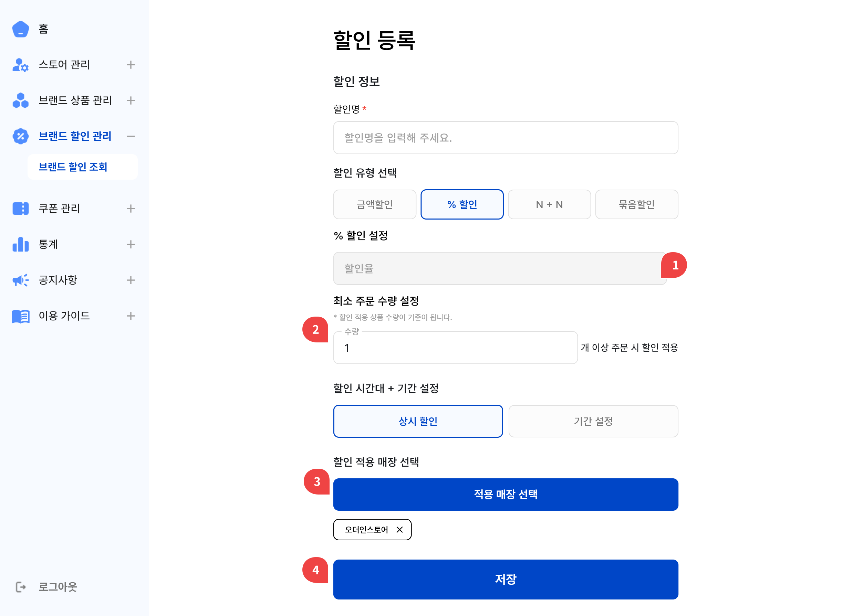The width and height of the screenshot is (863, 616).
Task: Open 쿠폰 관리 menu label
Action: coord(59,209)
